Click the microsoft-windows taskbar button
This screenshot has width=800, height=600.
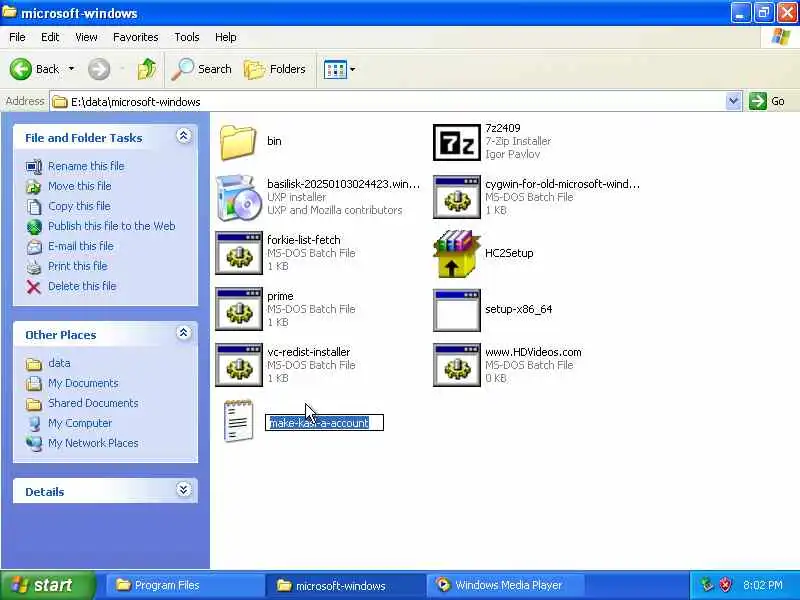346,585
